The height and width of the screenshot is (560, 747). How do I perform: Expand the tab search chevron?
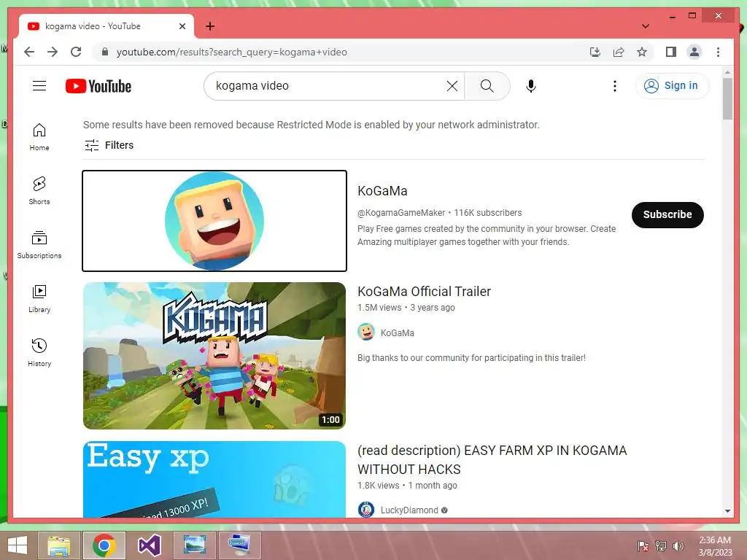[645, 26]
